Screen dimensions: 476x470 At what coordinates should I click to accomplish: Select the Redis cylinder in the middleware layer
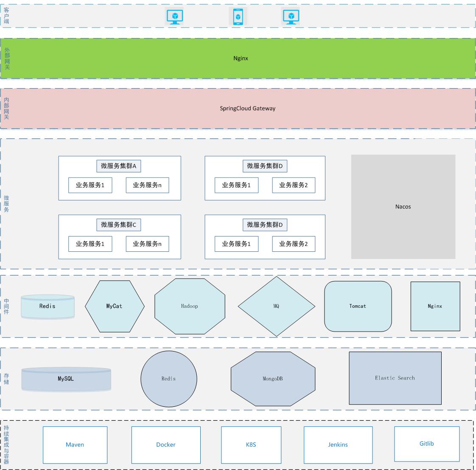tap(48, 306)
